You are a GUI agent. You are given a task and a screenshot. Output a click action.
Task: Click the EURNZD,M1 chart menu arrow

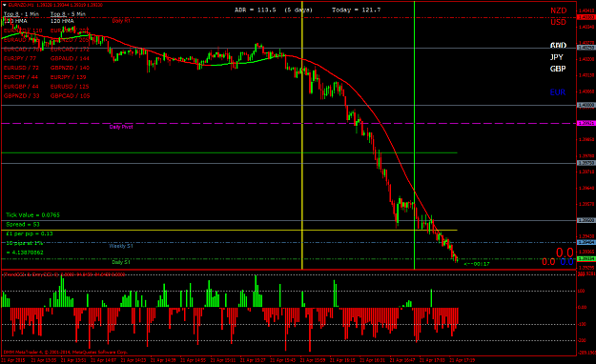4,5
